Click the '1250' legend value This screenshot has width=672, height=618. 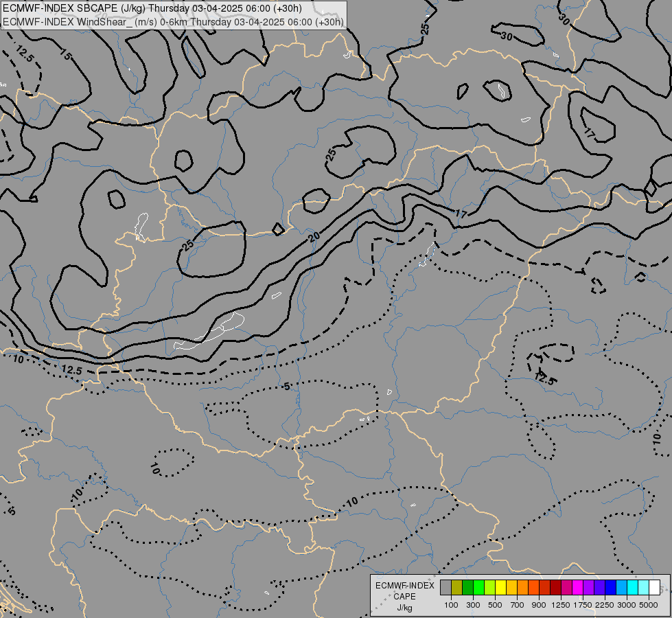coord(561,605)
